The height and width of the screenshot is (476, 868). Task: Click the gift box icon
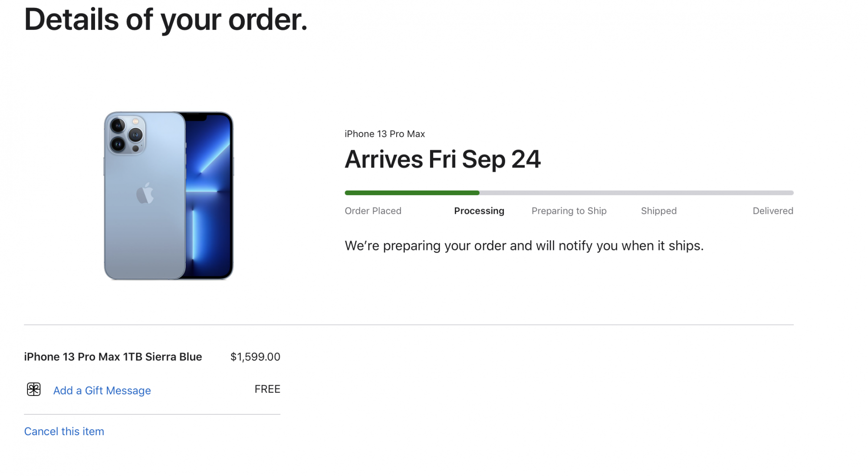[x=34, y=389]
